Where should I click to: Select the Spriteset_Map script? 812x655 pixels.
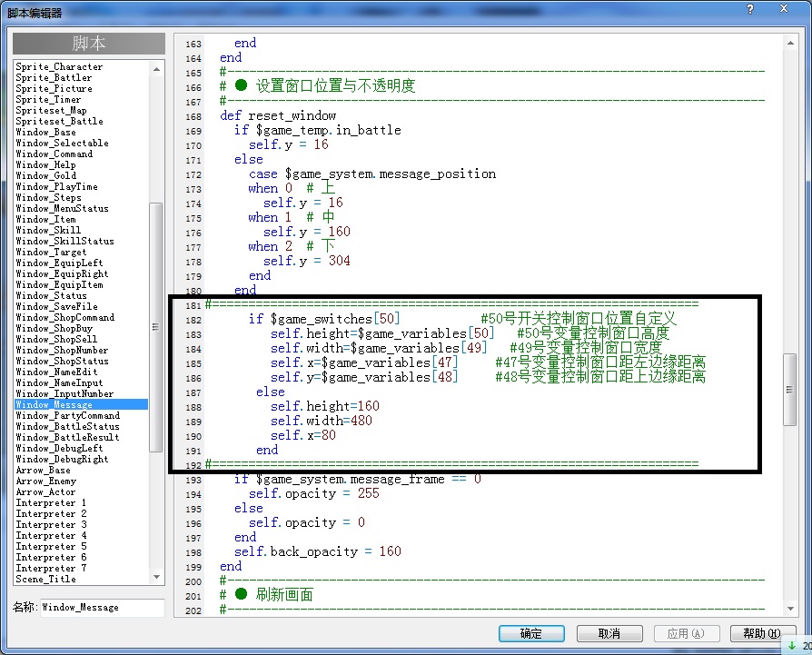[51, 110]
